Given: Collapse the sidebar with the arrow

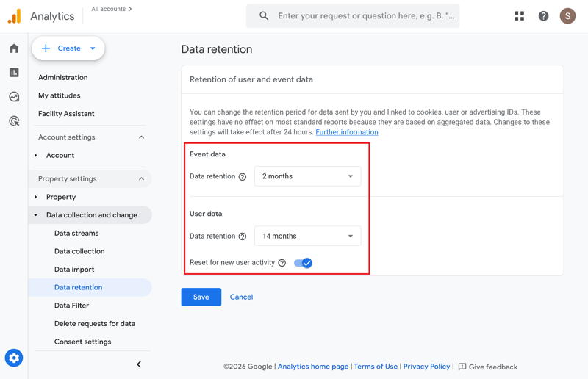Looking at the screenshot, I should [139, 364].
